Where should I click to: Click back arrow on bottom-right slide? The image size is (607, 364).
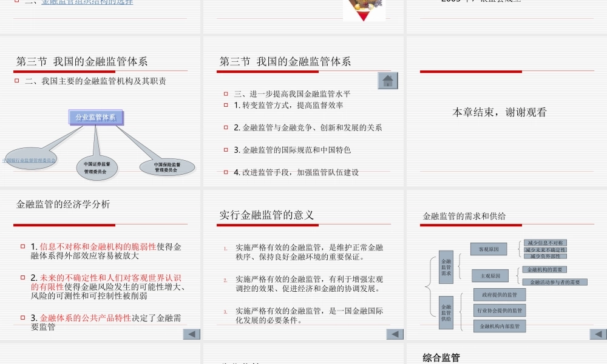coord(599,334)
